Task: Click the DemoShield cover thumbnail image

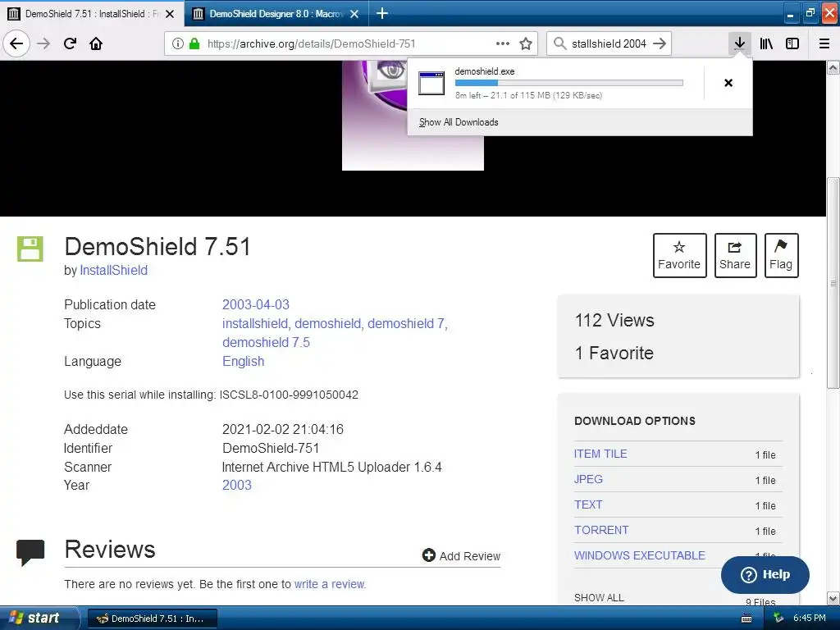Action: (413, 115)
